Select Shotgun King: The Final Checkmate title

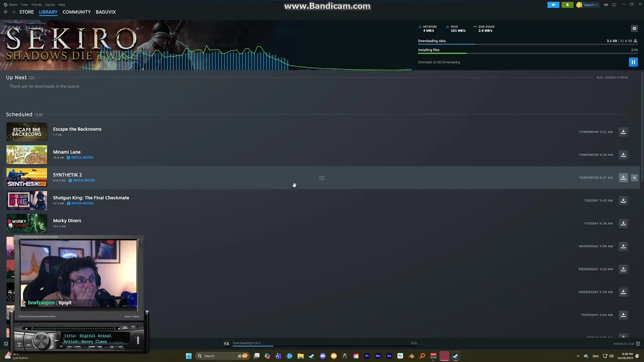tap(91, 198)
